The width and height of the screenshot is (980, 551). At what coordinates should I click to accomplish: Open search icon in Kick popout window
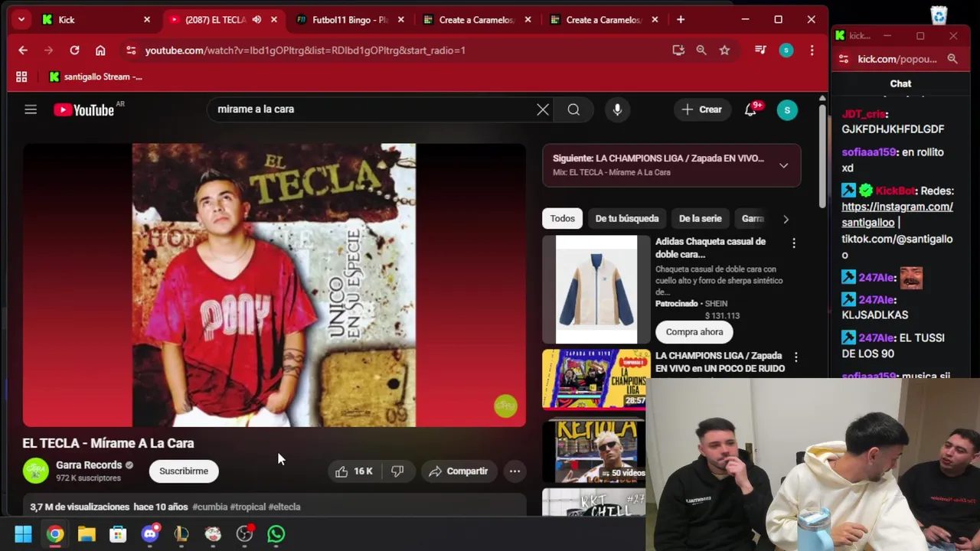pos(952,59)
